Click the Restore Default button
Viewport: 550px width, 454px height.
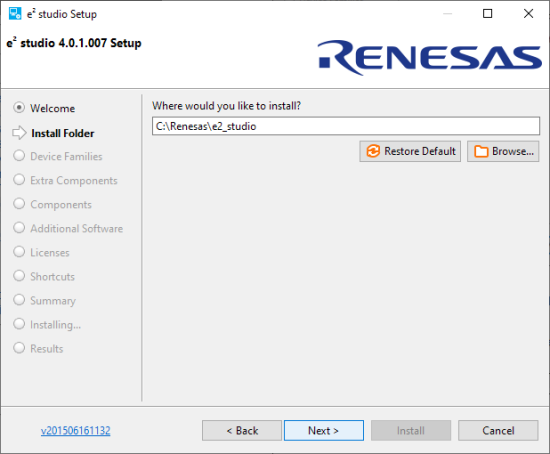point(410,152)
